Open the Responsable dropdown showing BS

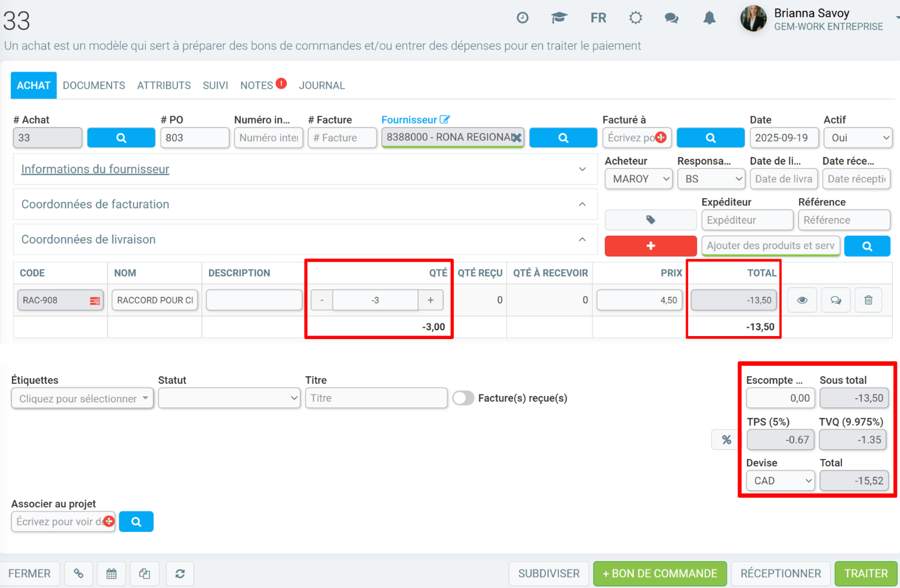click(711, 178)
